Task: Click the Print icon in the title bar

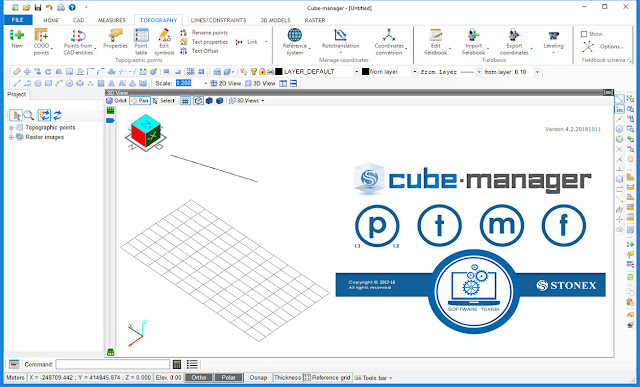Action: click(61, 7)
